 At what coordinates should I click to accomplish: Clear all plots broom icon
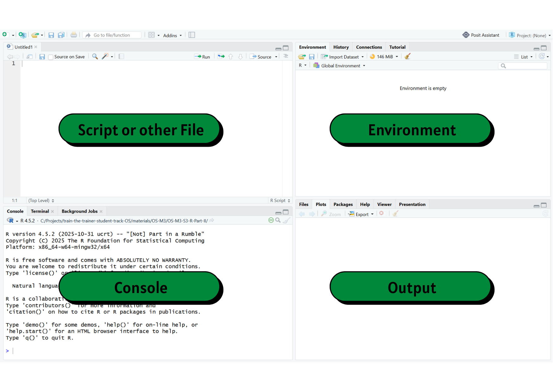click(395, 214)
